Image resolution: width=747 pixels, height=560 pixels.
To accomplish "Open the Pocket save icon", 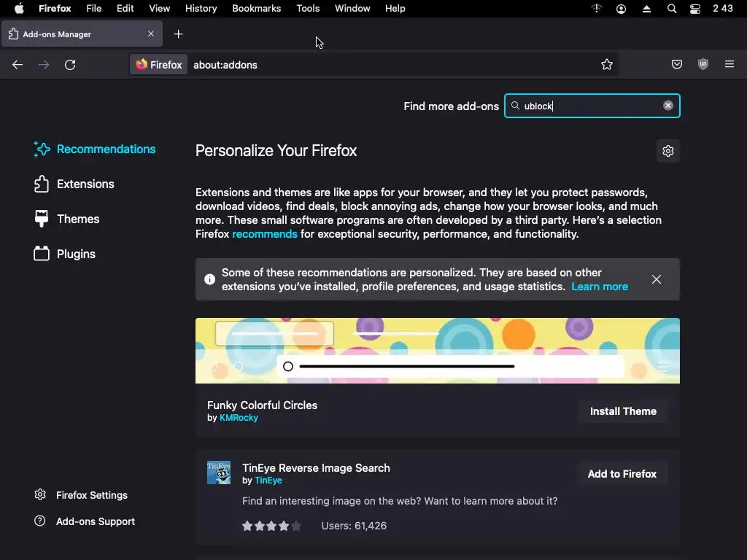I will point(677,65).
